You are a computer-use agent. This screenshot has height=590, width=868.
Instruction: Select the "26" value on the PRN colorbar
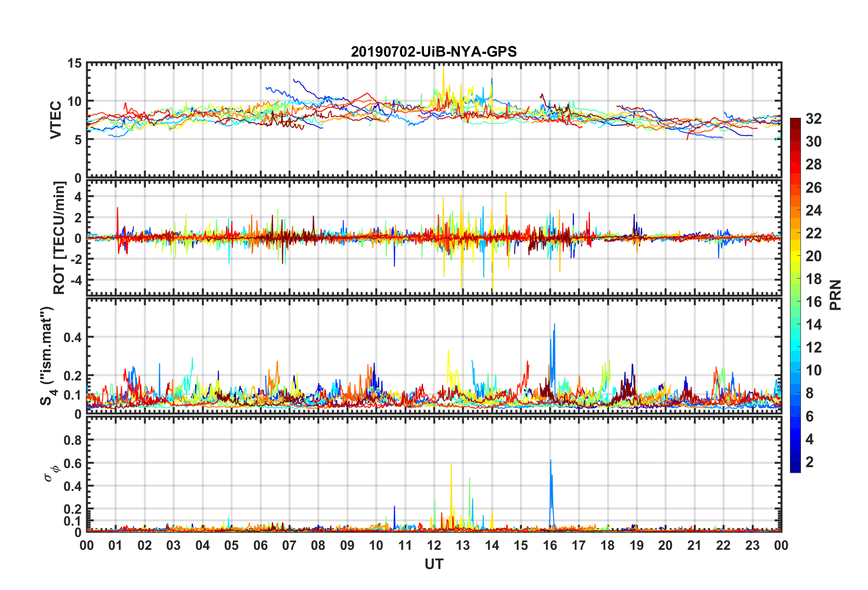[x=814, y=188]
